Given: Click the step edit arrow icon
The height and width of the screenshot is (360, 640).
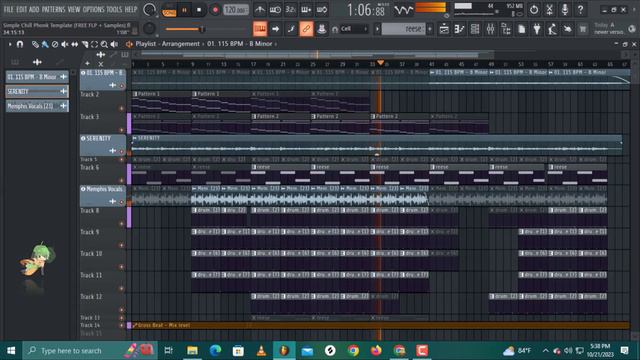Looking at the screenshot, I should pyautogui.click(x=276, y=29).
